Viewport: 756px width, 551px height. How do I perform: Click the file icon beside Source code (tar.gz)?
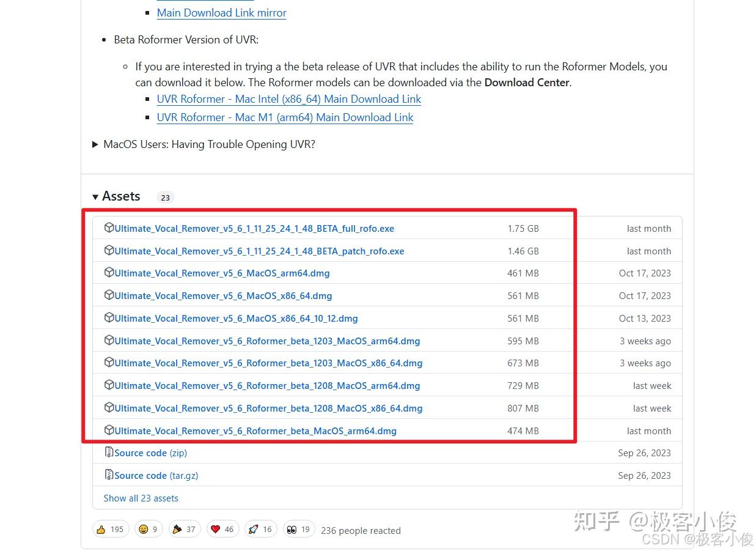coord(109,475)
